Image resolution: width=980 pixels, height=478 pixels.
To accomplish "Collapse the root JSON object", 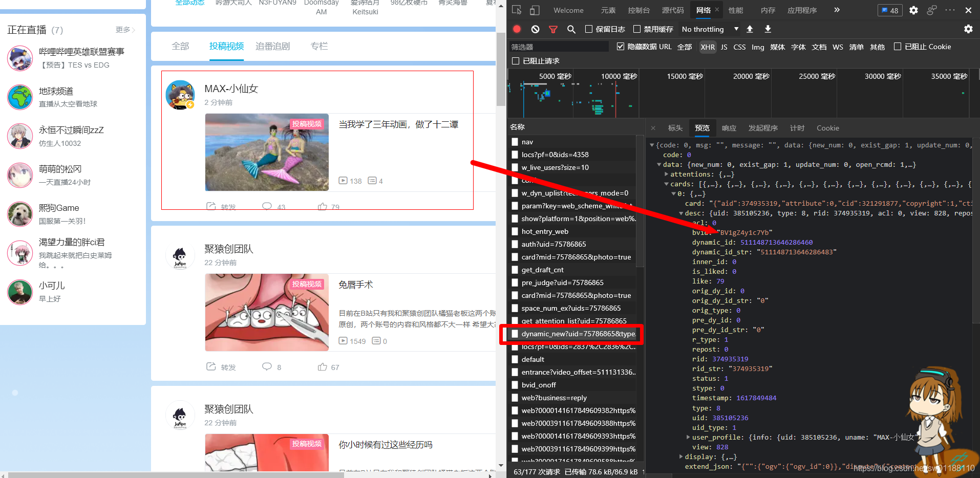I will coord(652,145).
